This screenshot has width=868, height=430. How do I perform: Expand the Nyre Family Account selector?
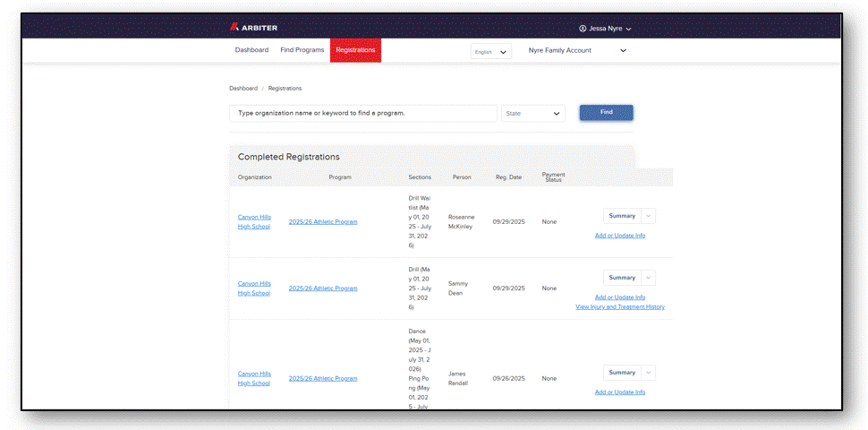point(577,50)
